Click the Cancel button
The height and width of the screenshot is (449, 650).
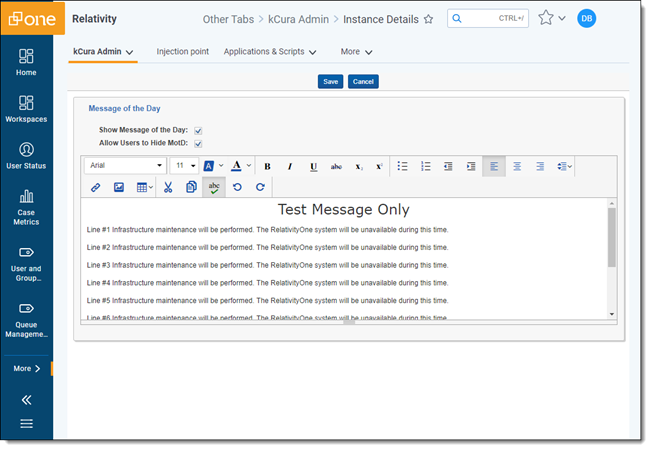tap(363, 81)
